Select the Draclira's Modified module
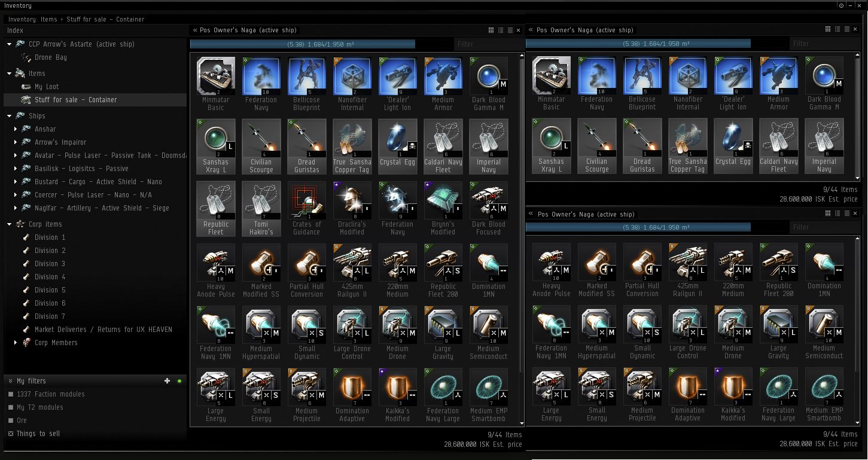 click(352, 209)
